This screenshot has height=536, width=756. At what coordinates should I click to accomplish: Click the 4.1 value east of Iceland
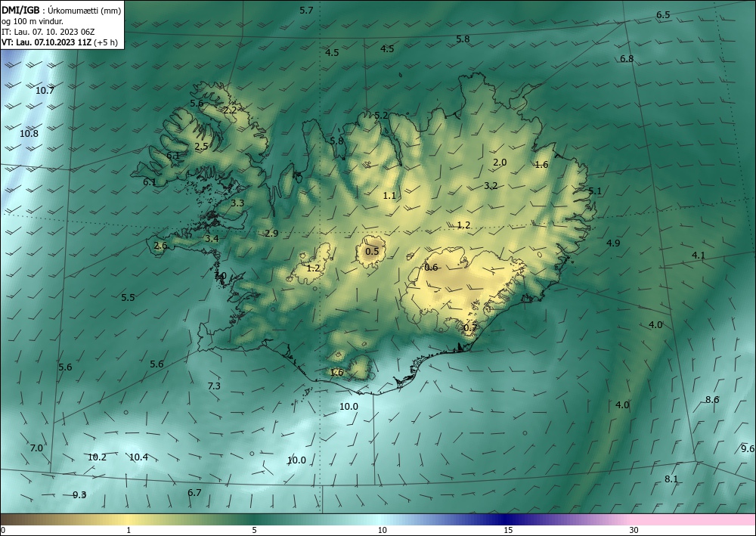(699, 256)
